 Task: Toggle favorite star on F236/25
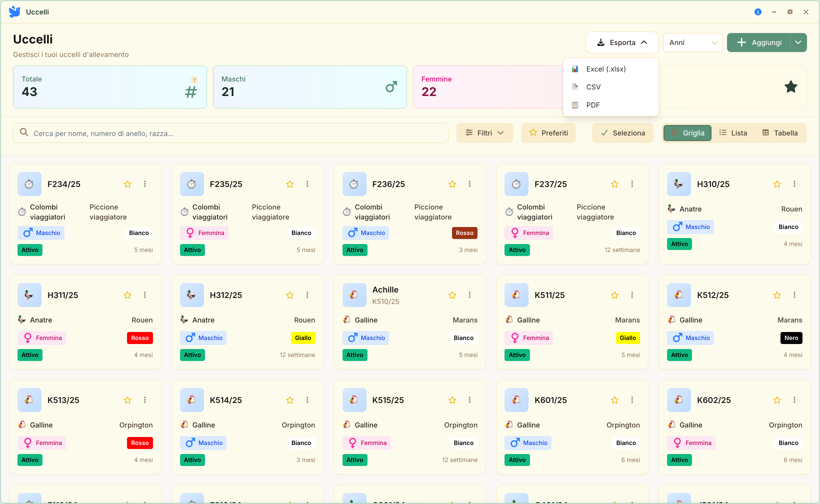coord(452,184)
